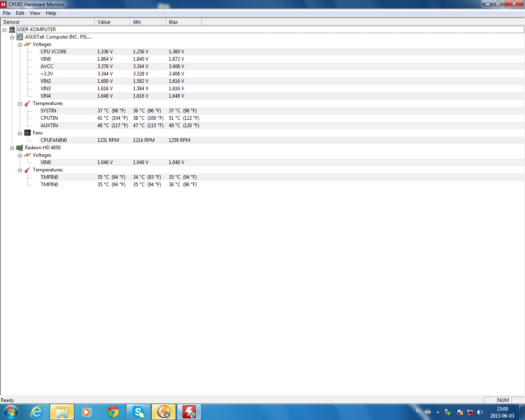Image resolution: width=525 pixels, height=420 pixels.
Task: Select the USER-KOMPUTER computer icon
Action: (12, 30)
